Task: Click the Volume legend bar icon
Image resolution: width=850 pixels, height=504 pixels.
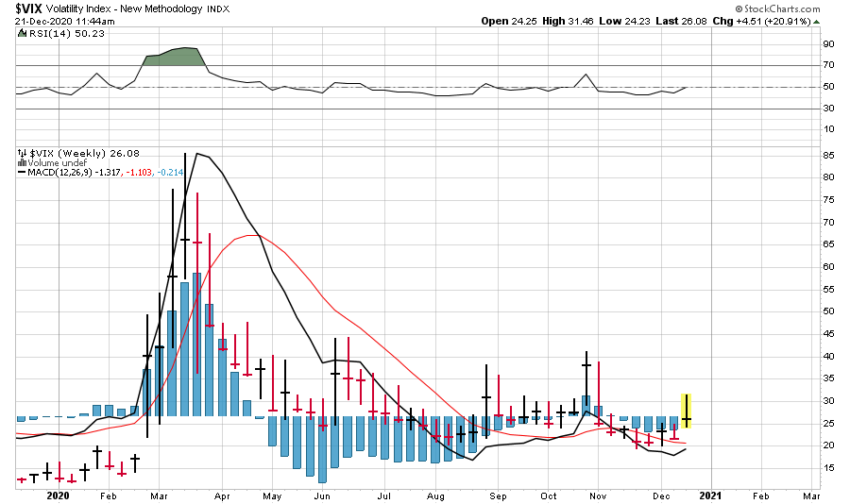Action: tap(22, 161)
